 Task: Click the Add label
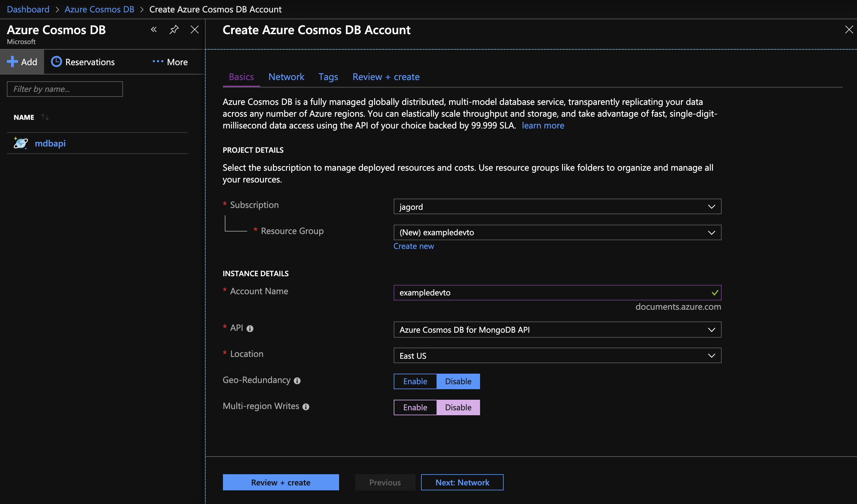tap(29, 62)
